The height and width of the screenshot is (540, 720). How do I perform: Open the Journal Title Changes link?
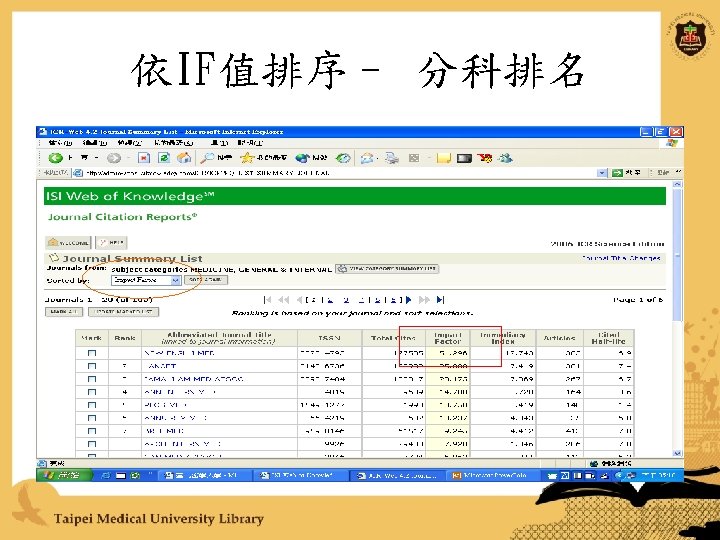[x=621, y=258]
